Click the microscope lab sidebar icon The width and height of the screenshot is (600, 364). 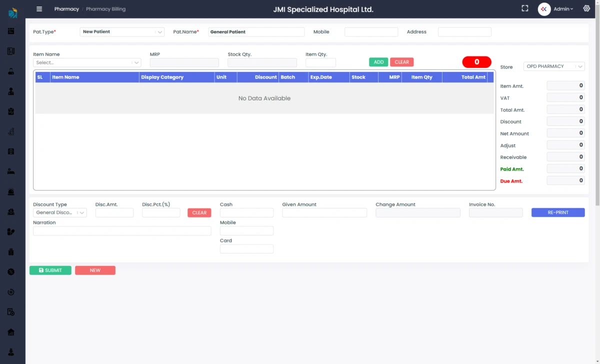click(11, 131)
